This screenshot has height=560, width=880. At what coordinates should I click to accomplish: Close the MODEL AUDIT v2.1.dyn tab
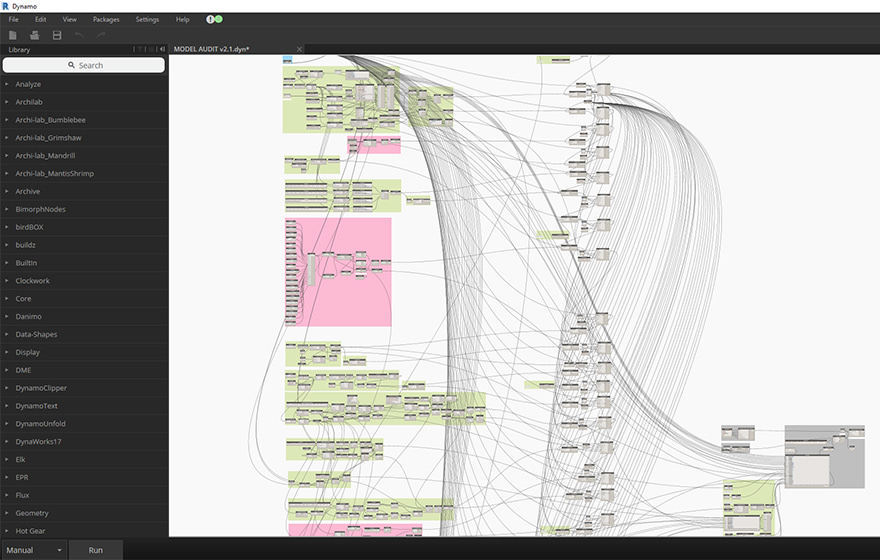(x=299, y=49)
